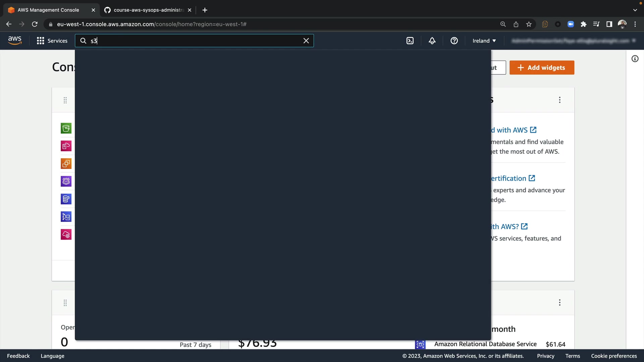The width and height of the screenshot is (644, 362).
Task: Open the cost widget three-dot menu
Action: click(x=559, y=303)
